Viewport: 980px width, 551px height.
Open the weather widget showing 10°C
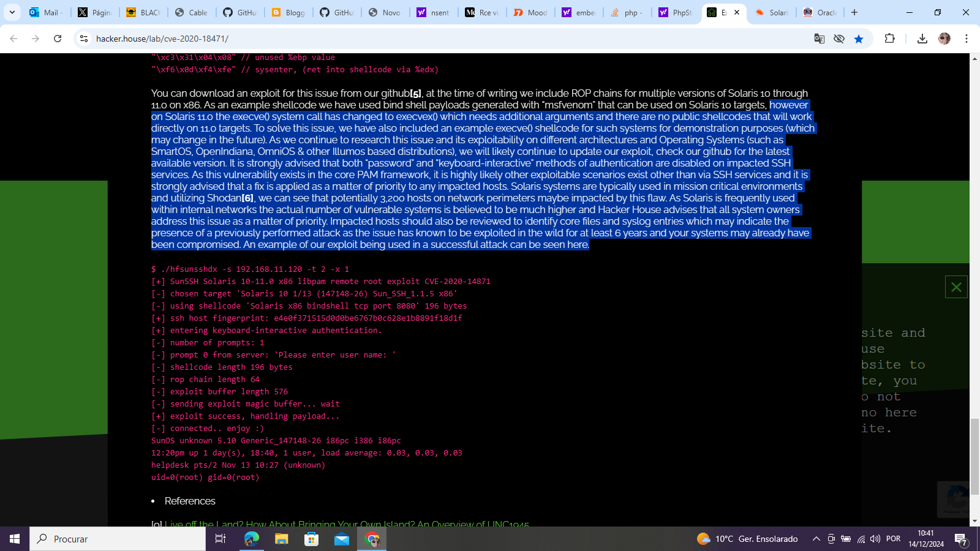click(747, 539)
